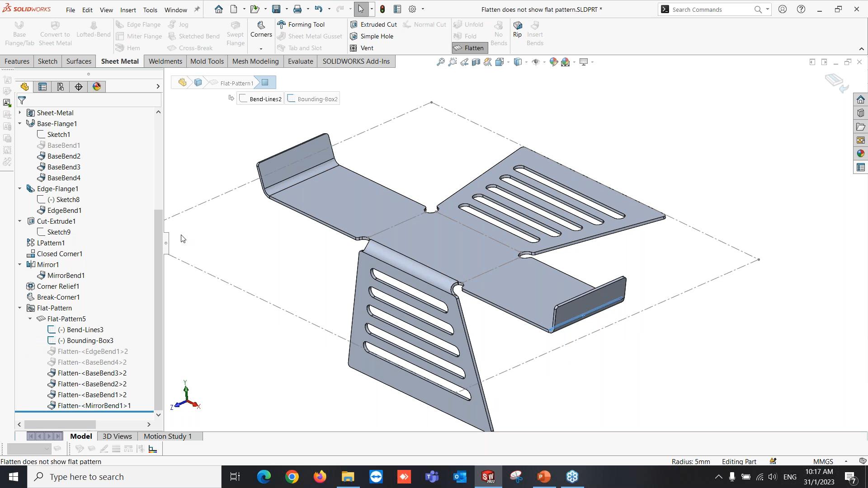868x488 pixels.
Task: Click Zoom to Fit in heads-up toolbar
Action: click(x=440, y=62)
